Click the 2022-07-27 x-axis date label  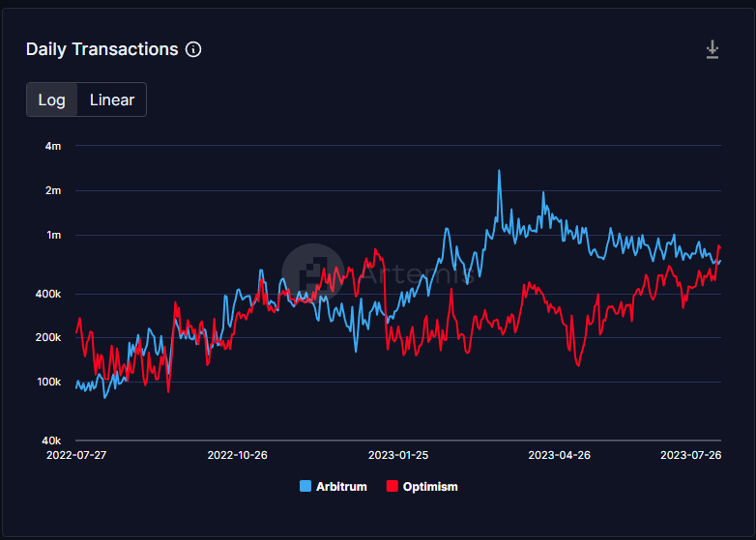pos(75,454)
